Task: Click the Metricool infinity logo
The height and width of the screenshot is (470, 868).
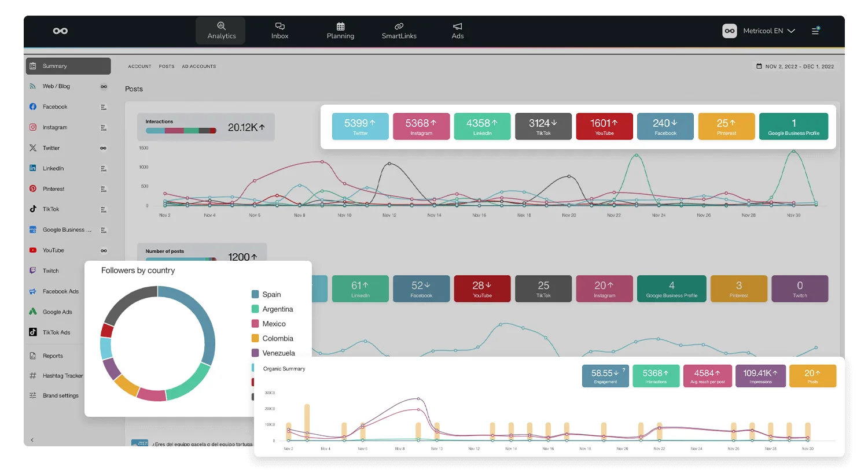Action: coord(60,31)
